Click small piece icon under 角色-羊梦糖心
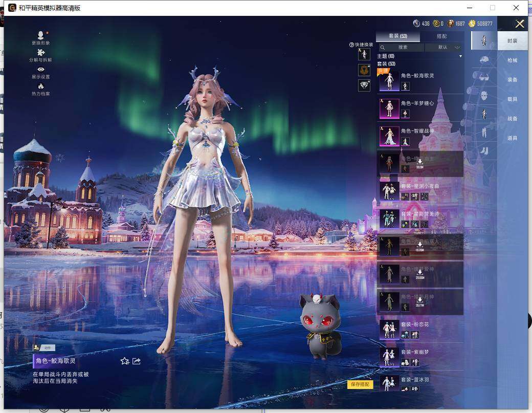 (x=405, y=114)
